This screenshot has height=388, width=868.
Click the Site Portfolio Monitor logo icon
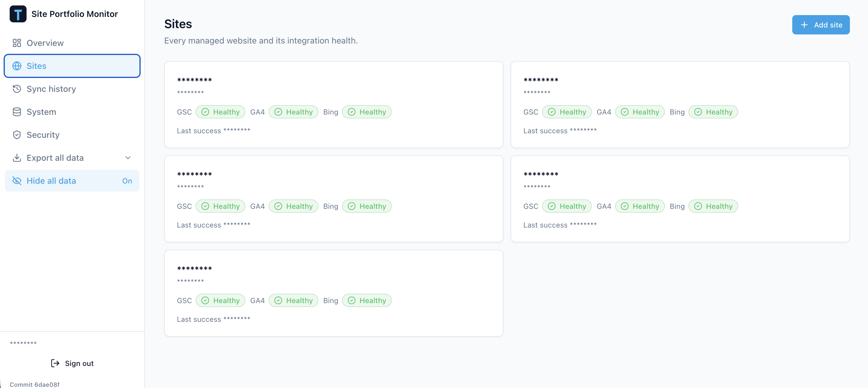click(x=18, y=14)
